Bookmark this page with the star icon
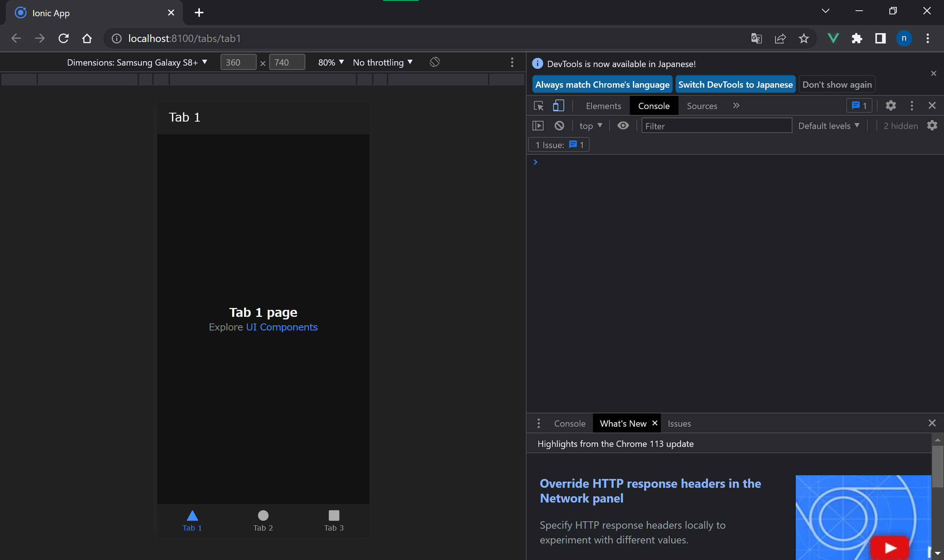 coord(804,38)
